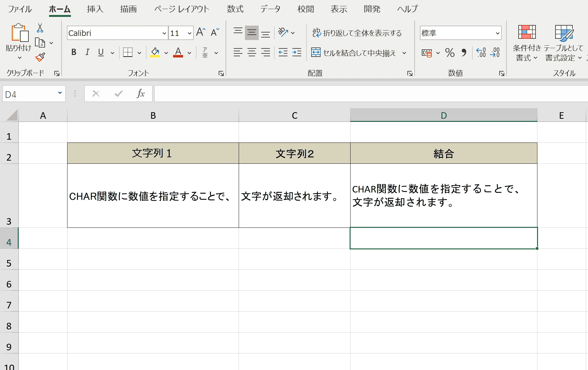Open Format as Table (テーブルとして書式設定)
Image resolution: width=588 pixels, height=370 pixels.
[564, 43]
